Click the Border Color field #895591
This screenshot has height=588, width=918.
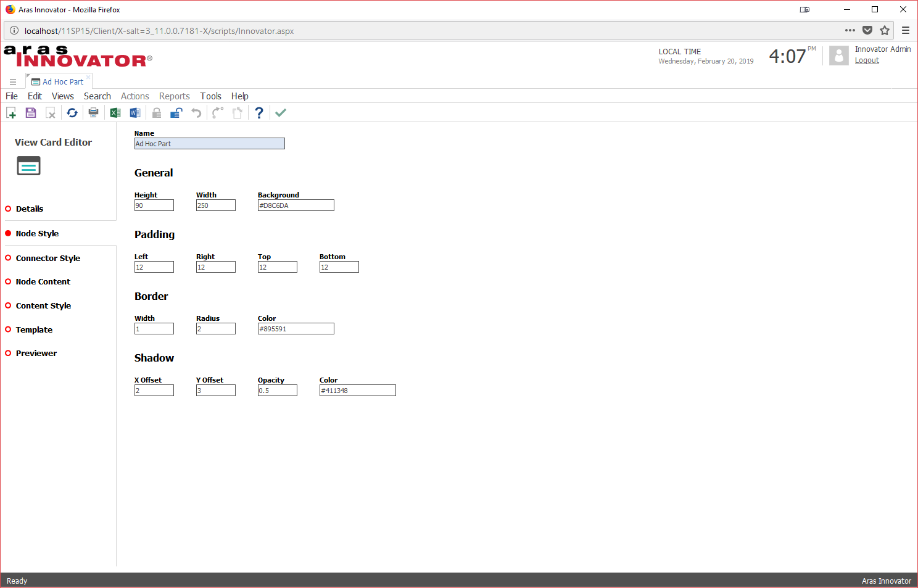296,329
